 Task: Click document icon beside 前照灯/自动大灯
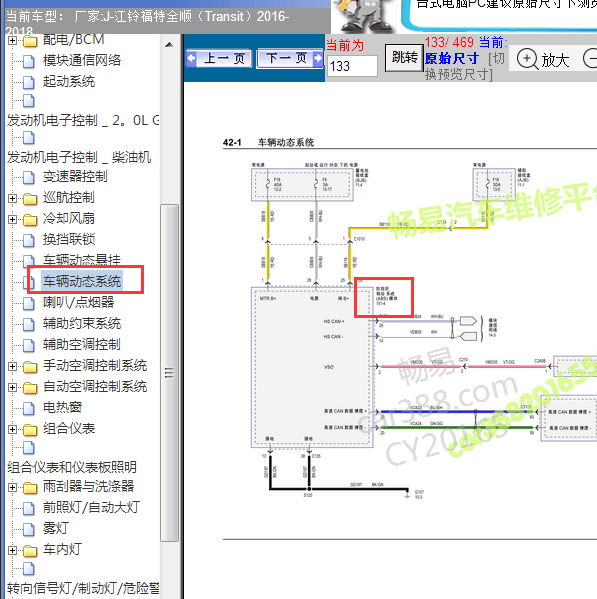pyautogui.click(x=29, y=508)
